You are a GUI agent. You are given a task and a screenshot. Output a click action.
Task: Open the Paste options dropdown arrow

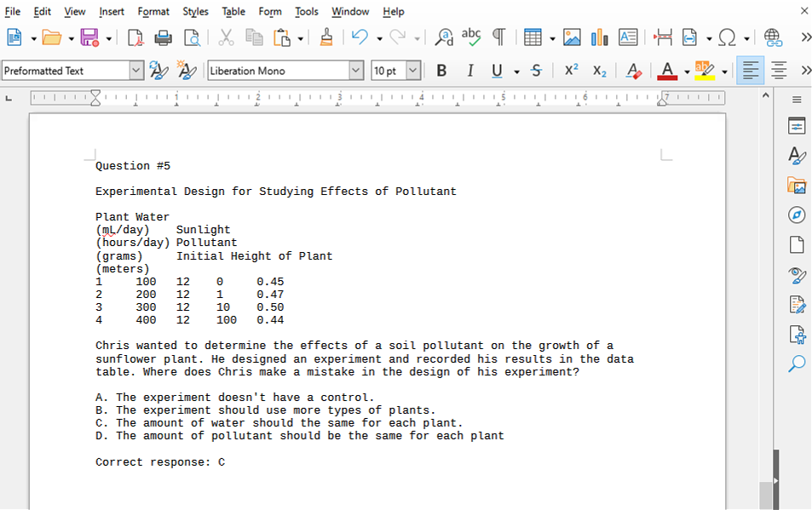pyautogui.click(x=301, y=39)
